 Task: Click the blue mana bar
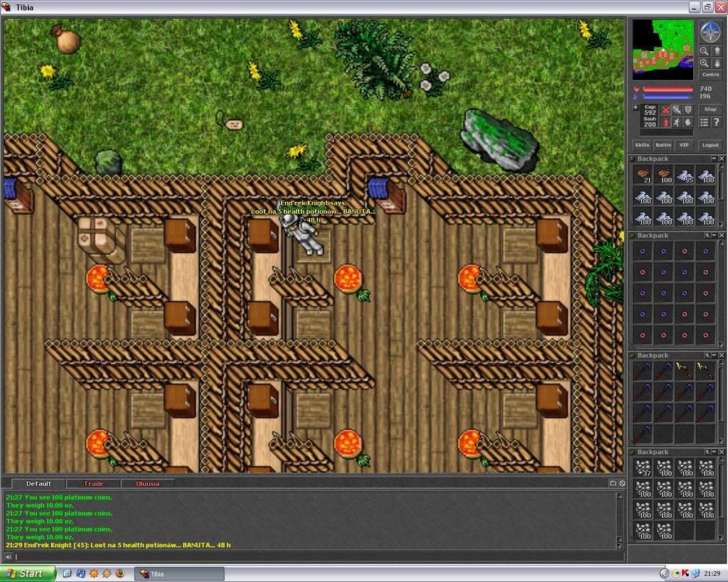(668, 96)
